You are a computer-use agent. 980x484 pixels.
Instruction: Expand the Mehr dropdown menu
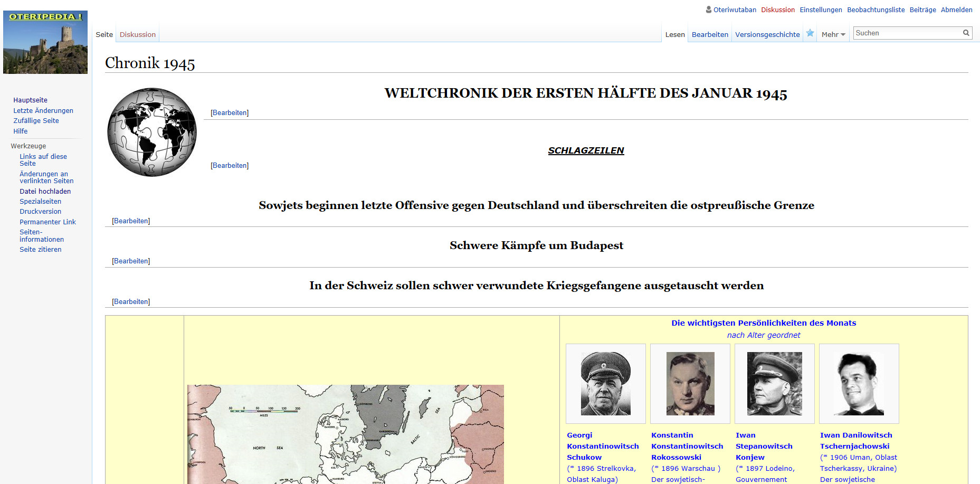[833, 34]
